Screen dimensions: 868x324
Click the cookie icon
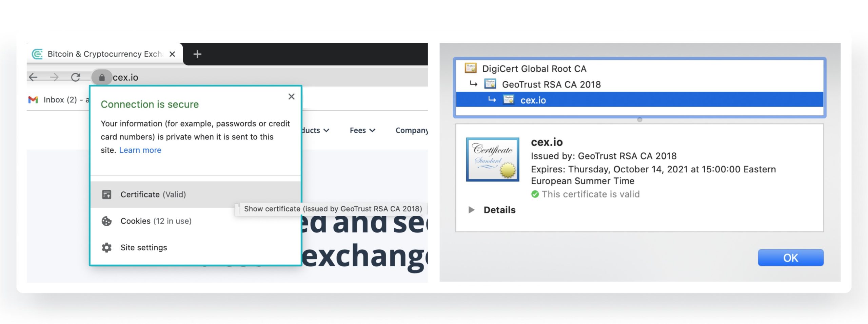click(106, 221)
